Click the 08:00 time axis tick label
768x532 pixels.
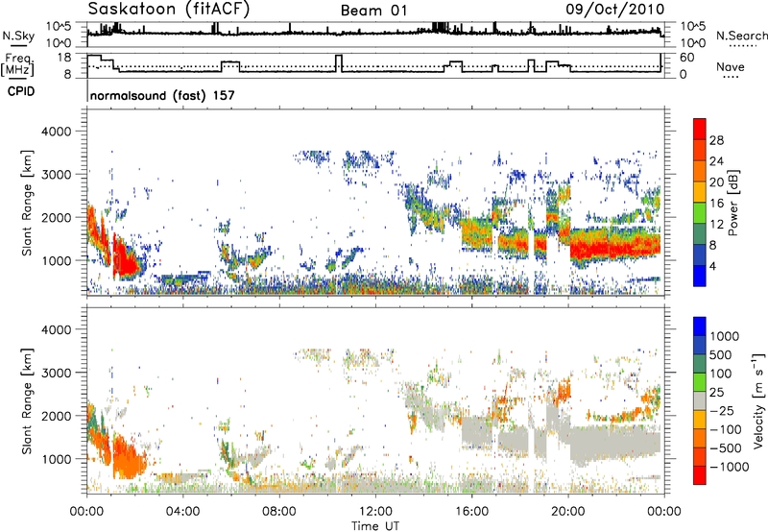coord(279,512)
